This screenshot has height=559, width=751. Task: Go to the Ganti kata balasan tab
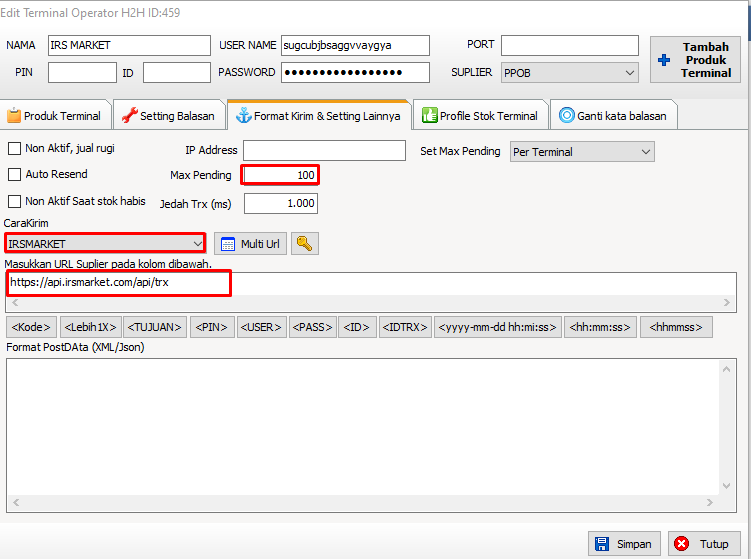point(614,116)
